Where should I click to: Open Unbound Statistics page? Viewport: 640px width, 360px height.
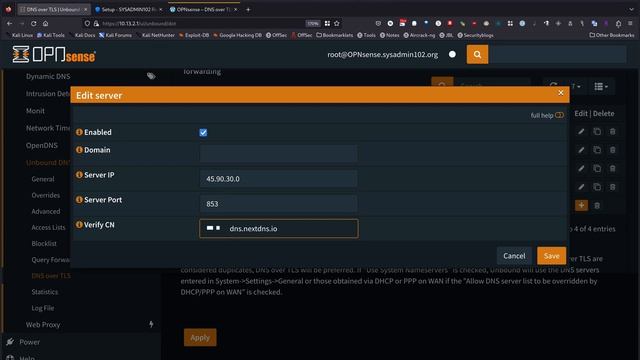click(x=44, y=292)
